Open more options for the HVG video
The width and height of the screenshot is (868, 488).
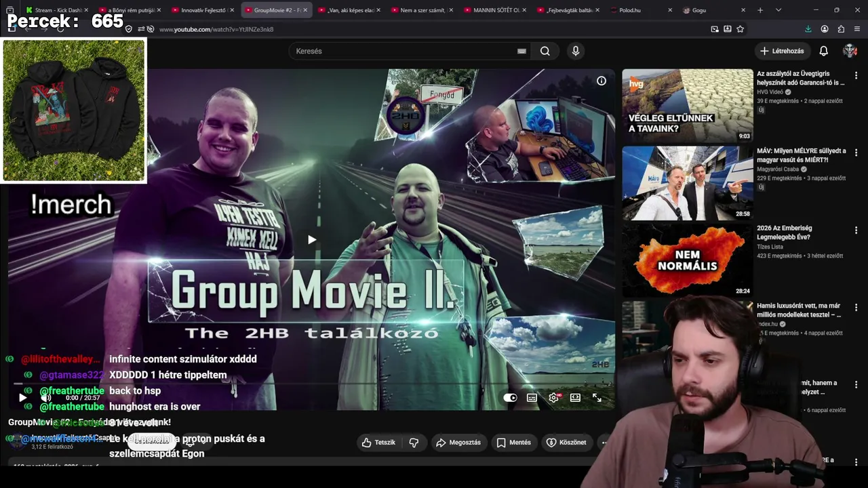(x=856, y=76)
